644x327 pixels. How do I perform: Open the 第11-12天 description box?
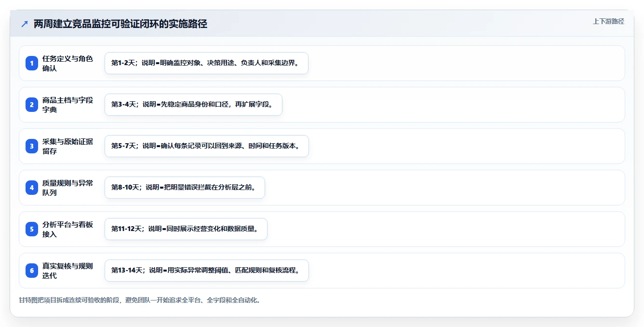186,229
